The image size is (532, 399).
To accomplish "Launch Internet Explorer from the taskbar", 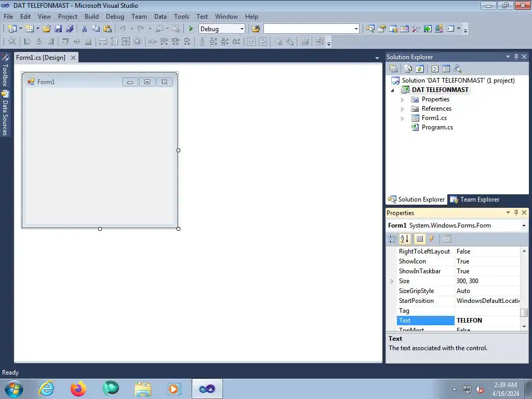I will point(46,389).
